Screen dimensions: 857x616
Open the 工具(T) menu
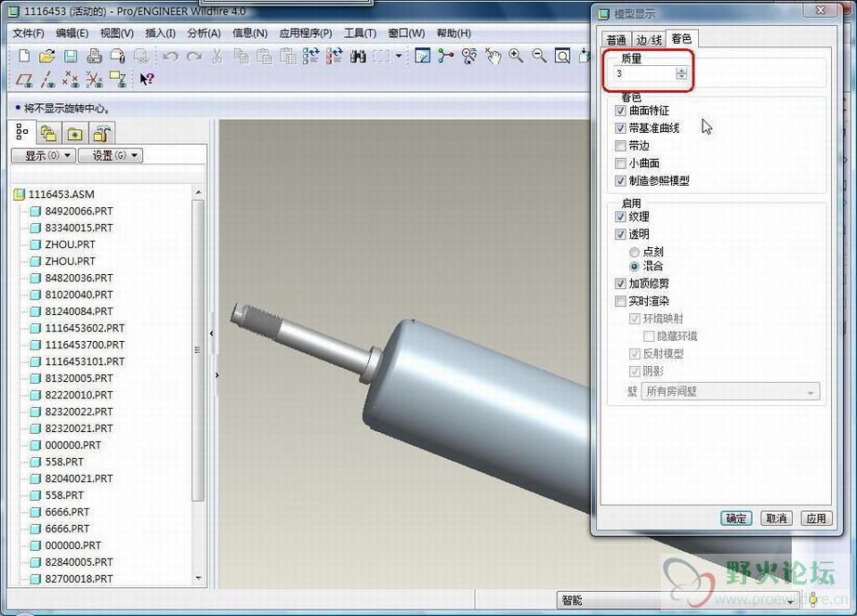(x=360, y=33)
